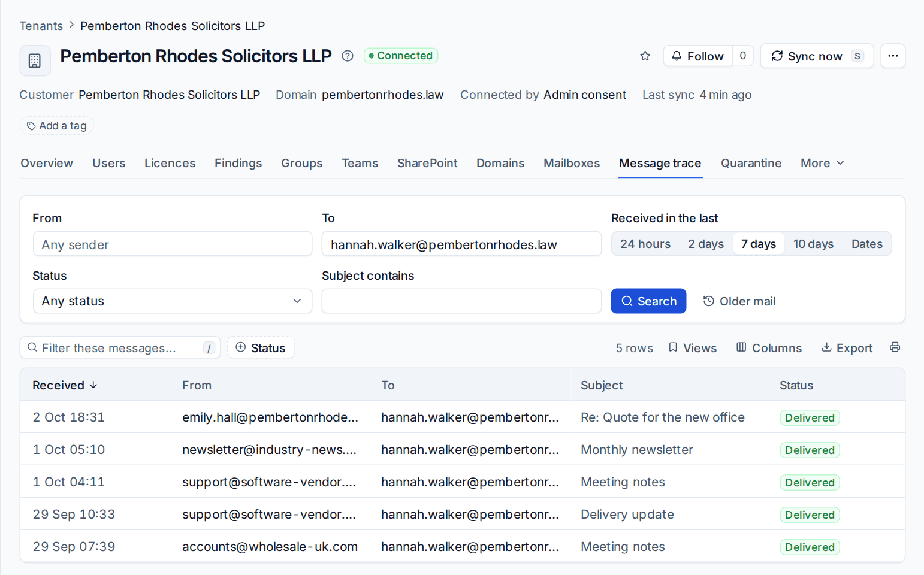Click the Tenants breadcrumb link
Screen dimensions: 924x575
41,26
